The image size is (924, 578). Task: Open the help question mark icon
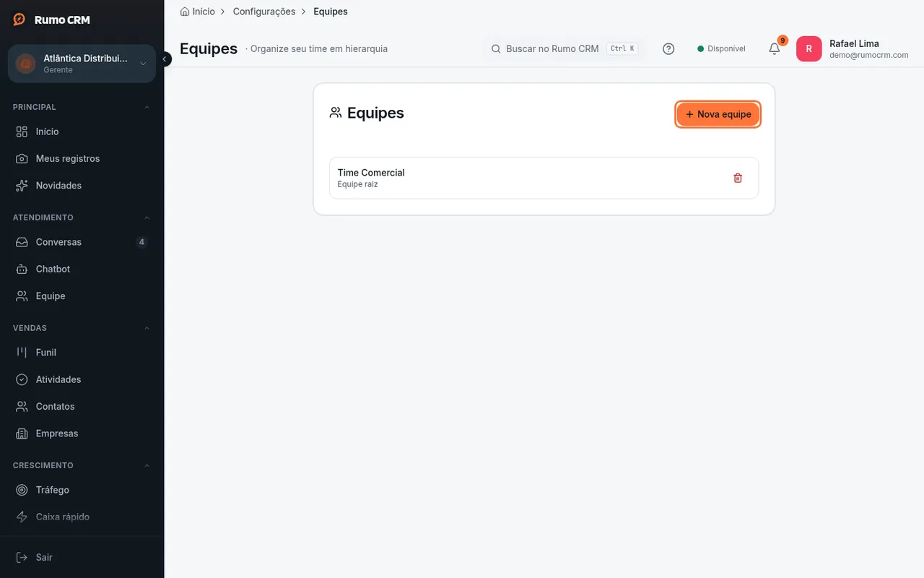[x=668, y=49]
